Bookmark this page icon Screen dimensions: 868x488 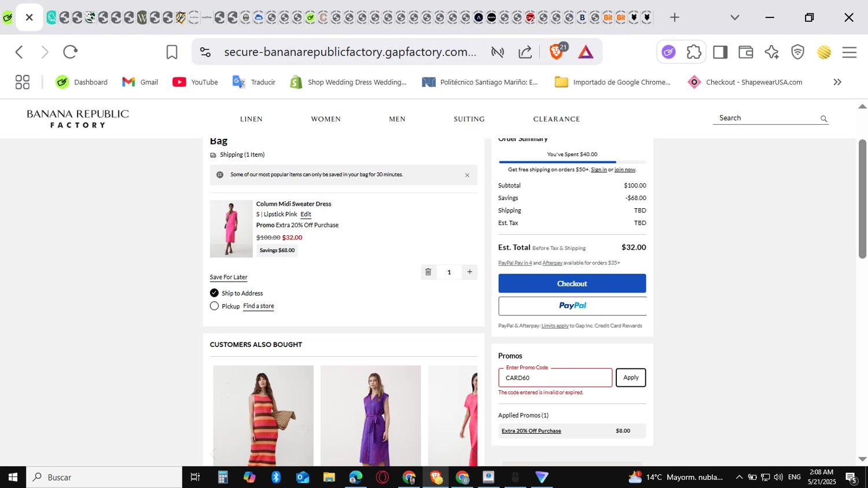172,52
